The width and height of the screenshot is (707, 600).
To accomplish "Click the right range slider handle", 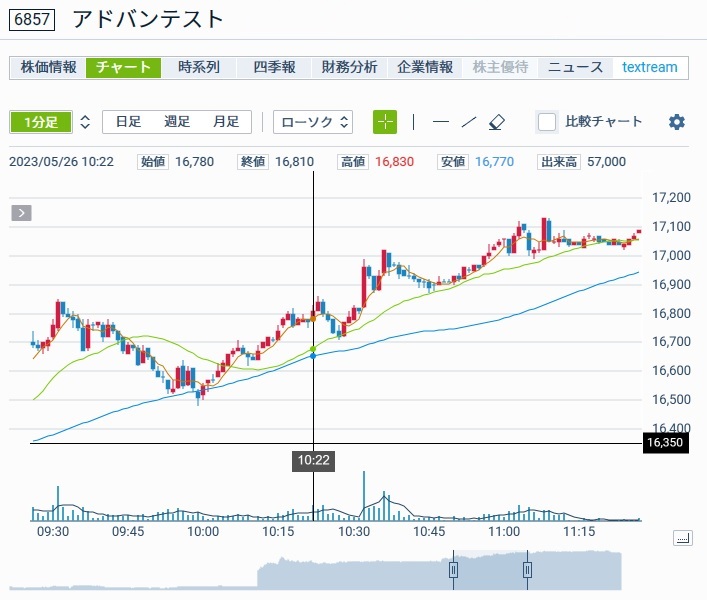I will tap(527, 570).
